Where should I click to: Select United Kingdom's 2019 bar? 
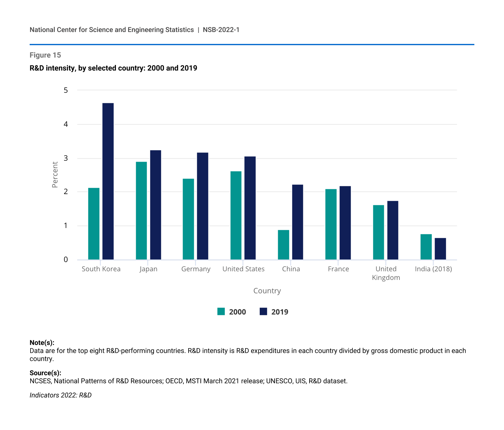tap(393, 230)
